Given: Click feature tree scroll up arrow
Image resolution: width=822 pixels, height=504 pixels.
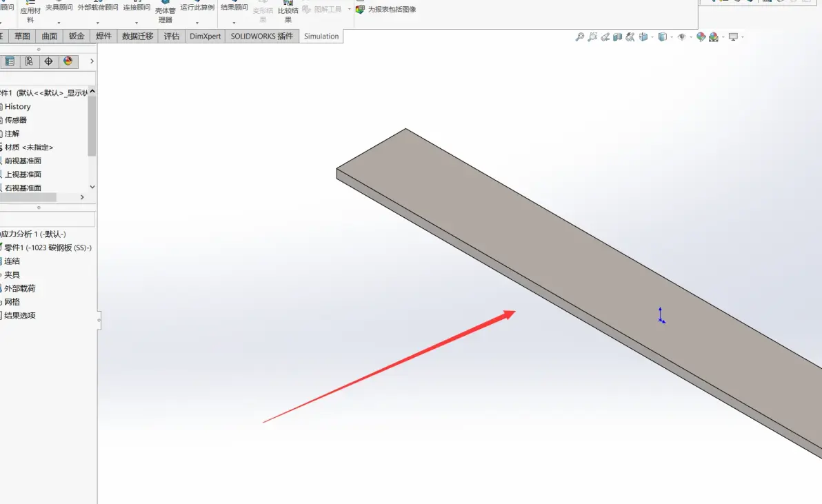Looking at the screenshot, I should (92, 91).
